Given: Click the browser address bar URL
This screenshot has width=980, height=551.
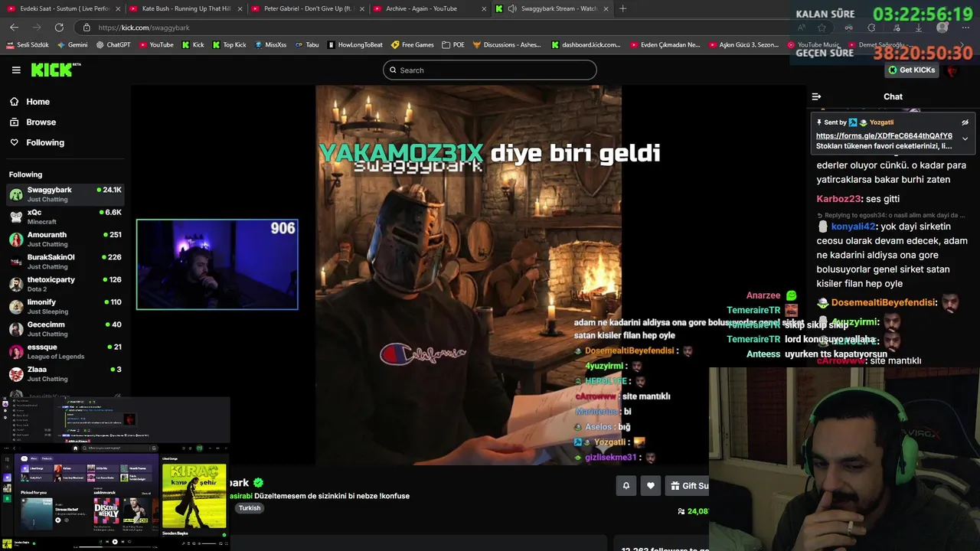Looking at the screenshot, I should tap(144, 28).
